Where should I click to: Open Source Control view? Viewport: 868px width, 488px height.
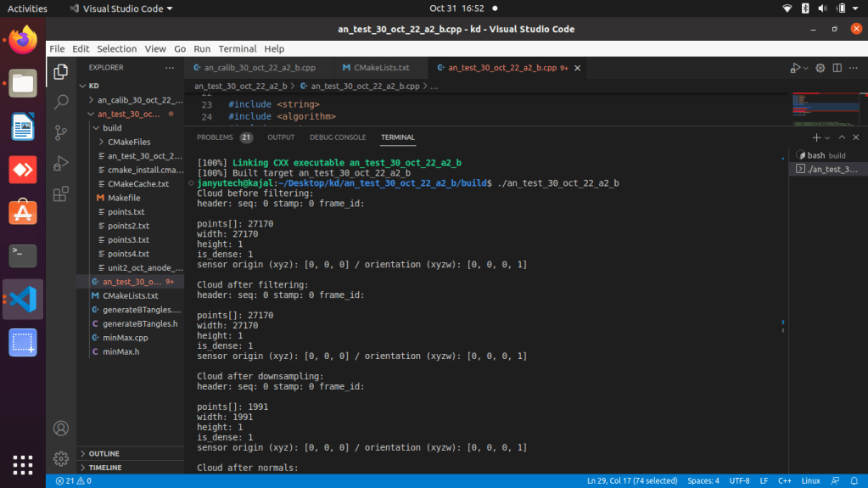[61, 132]
